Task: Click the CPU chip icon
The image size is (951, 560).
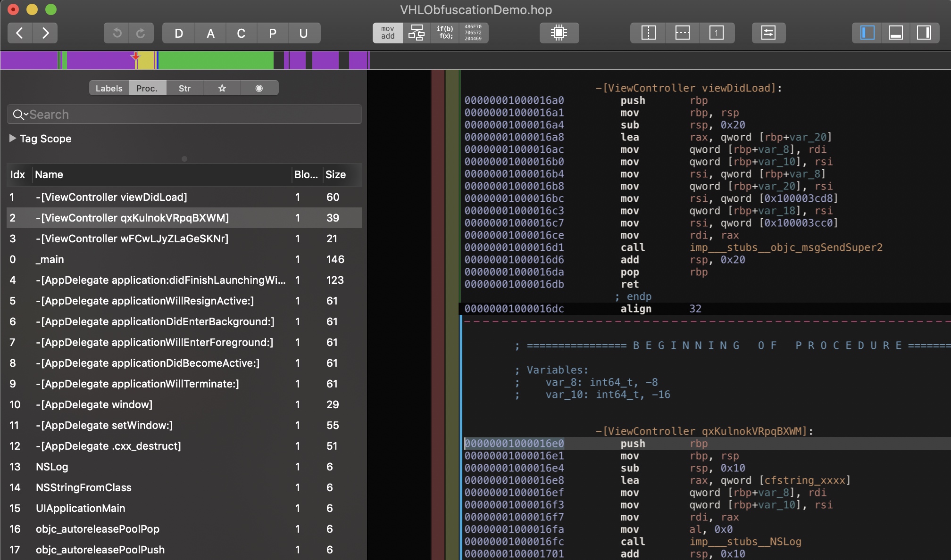Action: [x=559, y=33]
